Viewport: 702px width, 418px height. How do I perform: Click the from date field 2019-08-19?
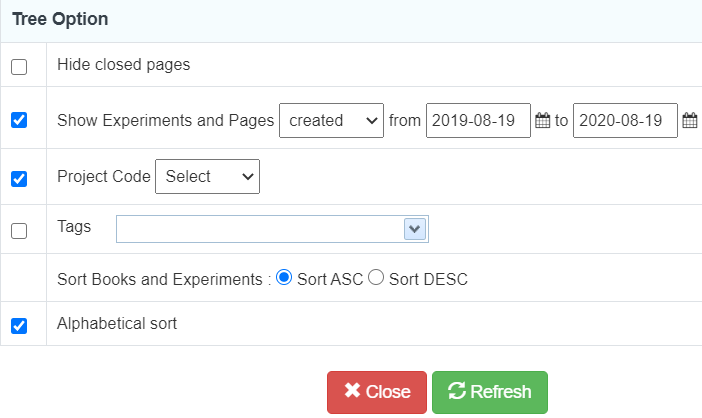coord(478,120)
